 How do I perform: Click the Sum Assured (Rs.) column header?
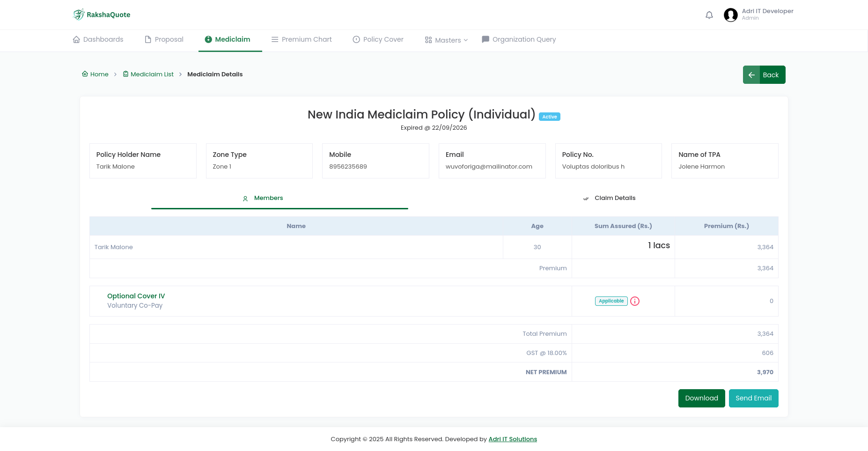[x=623, y=226]
